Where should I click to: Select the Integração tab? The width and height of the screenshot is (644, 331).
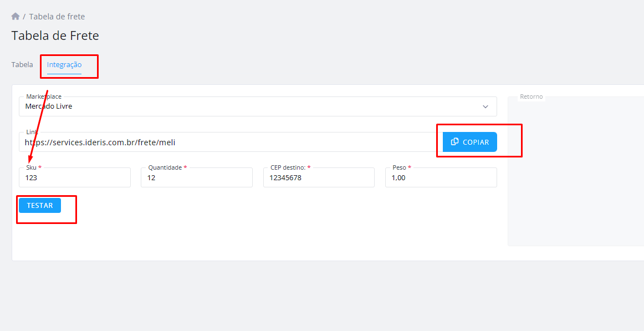click(x=64, y=64)
